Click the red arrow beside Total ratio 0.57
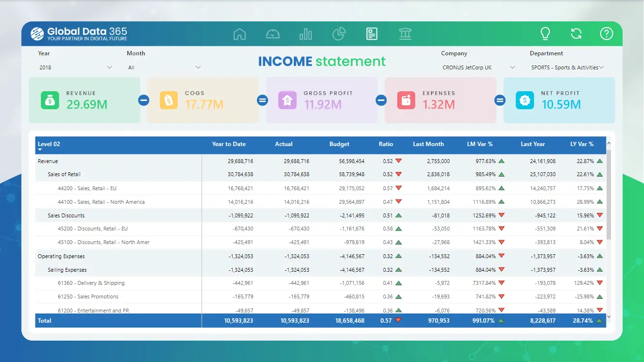The width and height of the screenshot is (644, 362). point(398,320)
